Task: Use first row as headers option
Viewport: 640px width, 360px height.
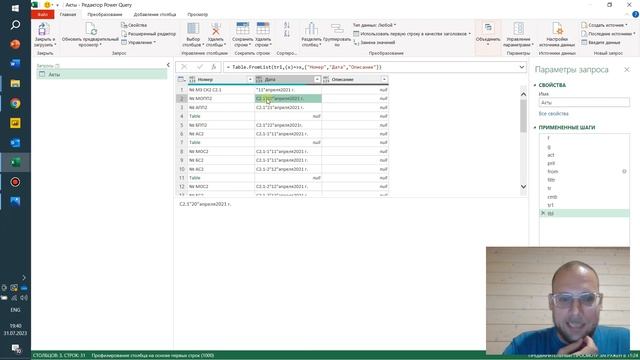Action: [x=412, y=34]
